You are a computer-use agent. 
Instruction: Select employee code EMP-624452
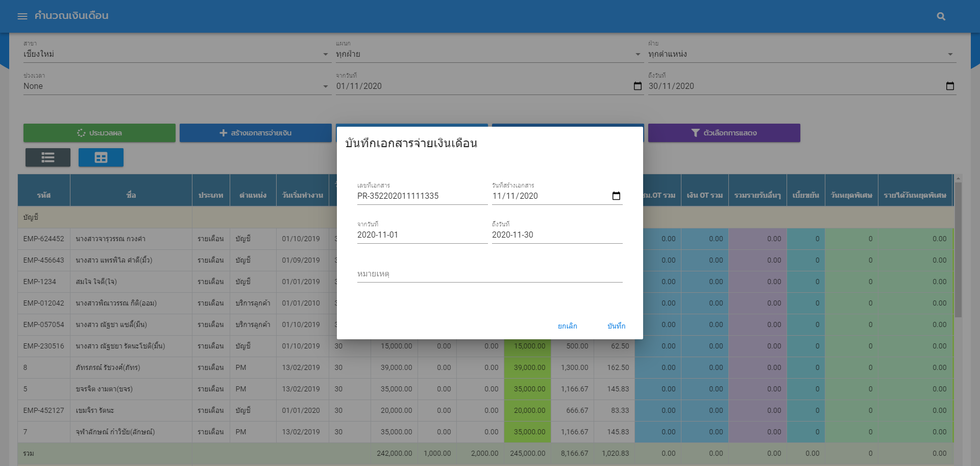(44, 239)
